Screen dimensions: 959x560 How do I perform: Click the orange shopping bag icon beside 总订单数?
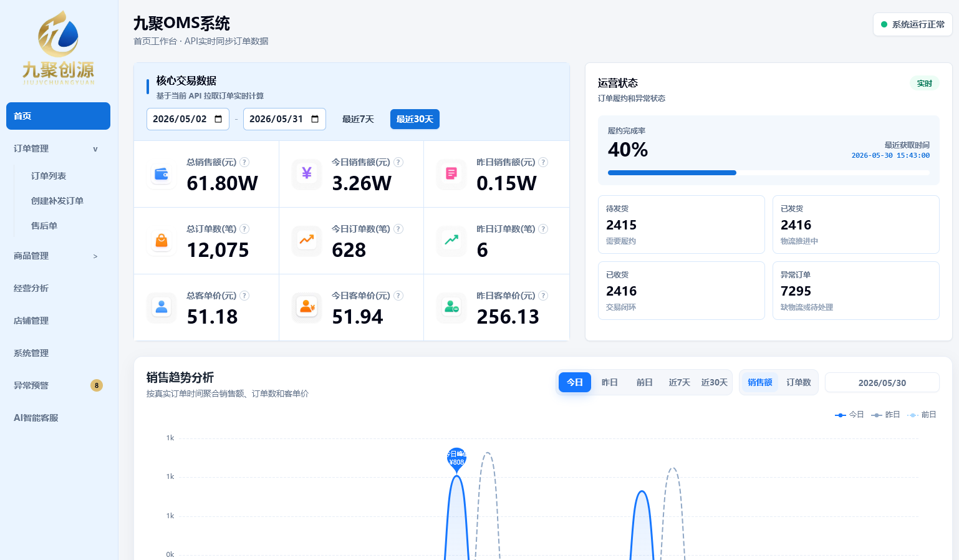(161, 241)
